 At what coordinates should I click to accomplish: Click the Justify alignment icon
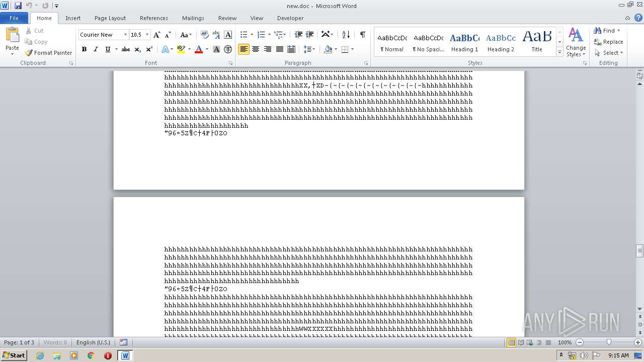[279, 49]
